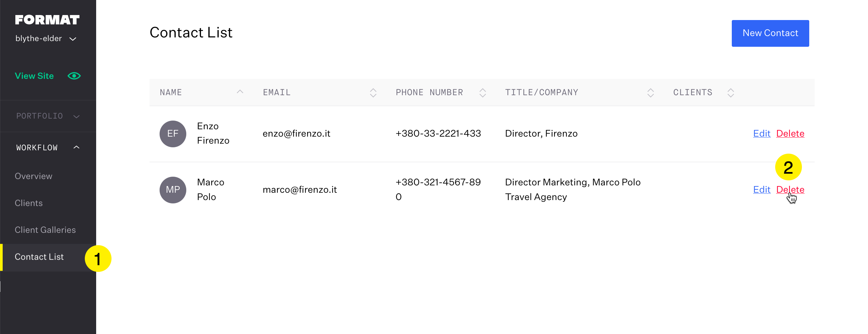Click the New Contact button
The height and width of the screenshot is (334, 868).
pos(770,33)
